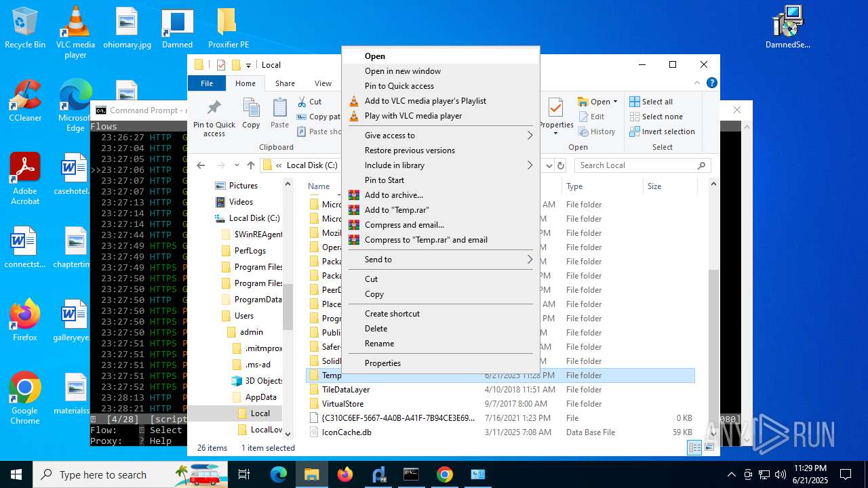Open Firefox from the taskbar
This screenshot has width=868, height=488.
click(x=345, y=474)
